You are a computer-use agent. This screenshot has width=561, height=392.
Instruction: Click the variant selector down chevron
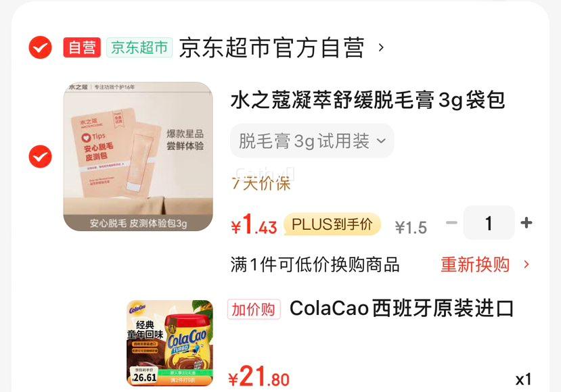click(382, 141)
